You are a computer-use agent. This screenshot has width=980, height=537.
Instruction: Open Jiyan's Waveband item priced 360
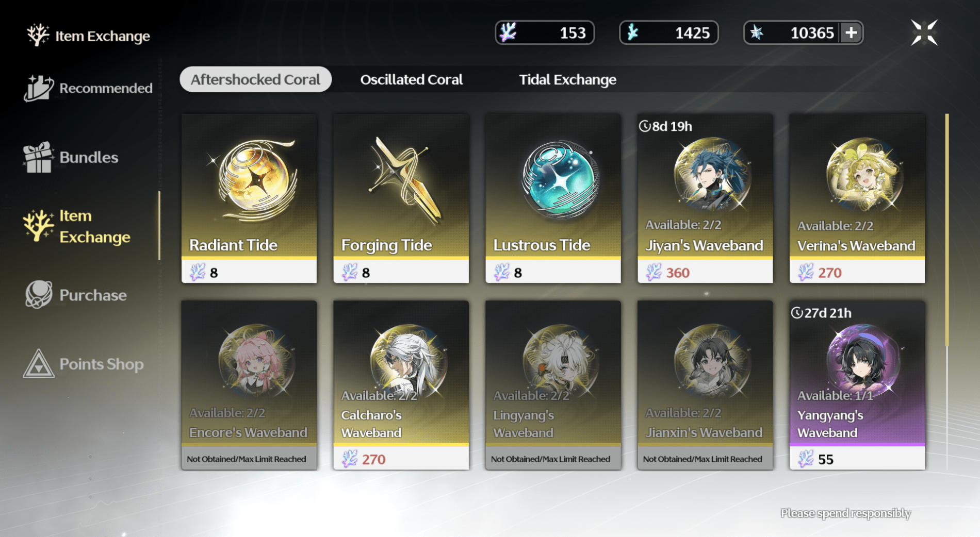705,198
